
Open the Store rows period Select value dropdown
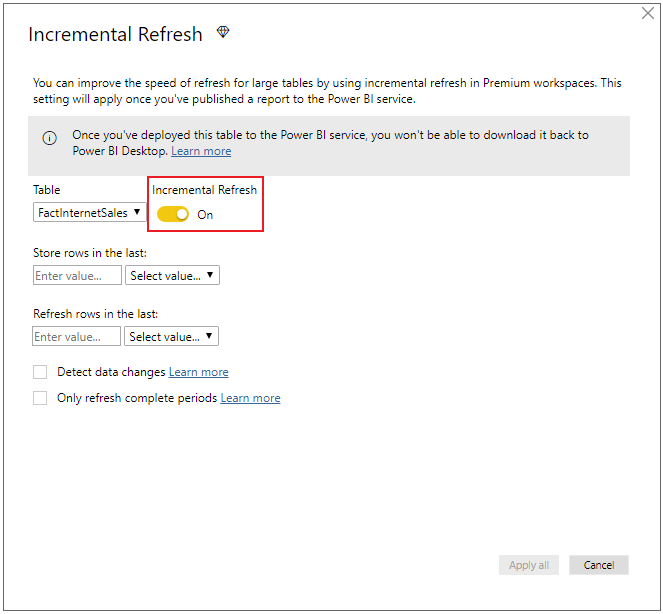tap(172, 275)
